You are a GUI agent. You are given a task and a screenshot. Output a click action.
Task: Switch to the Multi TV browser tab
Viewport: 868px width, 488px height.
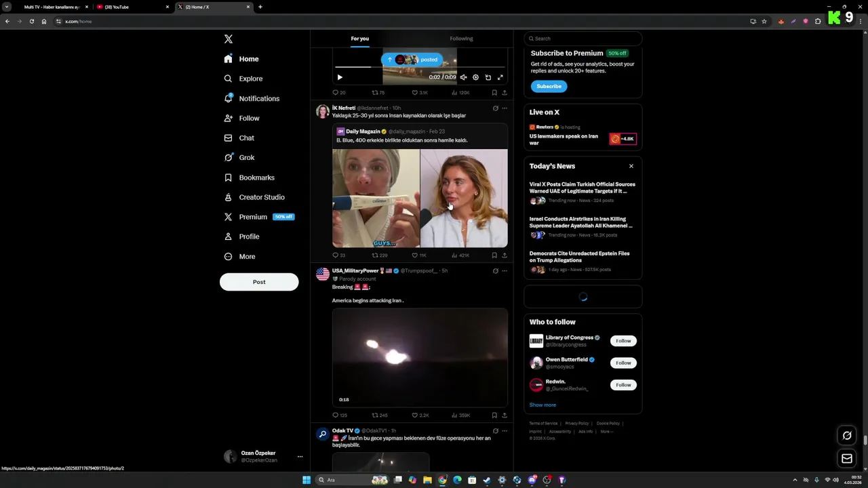[52, 7]
